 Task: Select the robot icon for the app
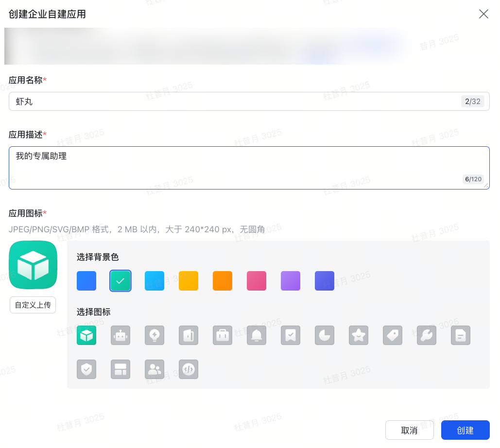tap(121, 335)
